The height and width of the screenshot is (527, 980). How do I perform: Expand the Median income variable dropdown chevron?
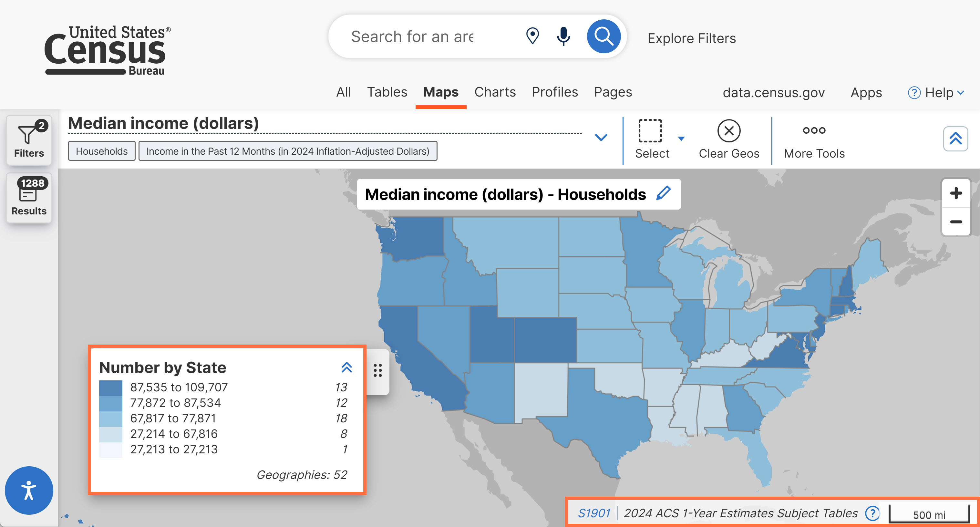pyautogui.click(x=601, y=137)
